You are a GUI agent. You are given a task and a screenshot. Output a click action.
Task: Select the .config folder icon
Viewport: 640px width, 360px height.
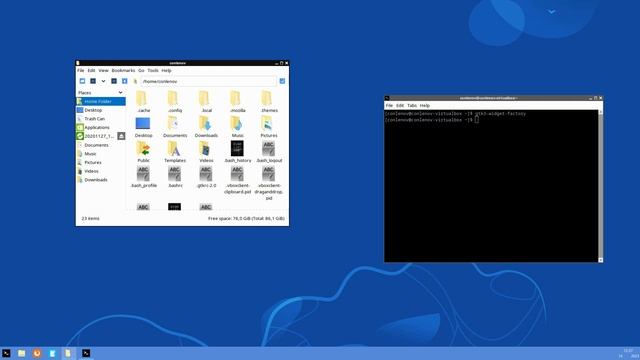click(173, 98)
